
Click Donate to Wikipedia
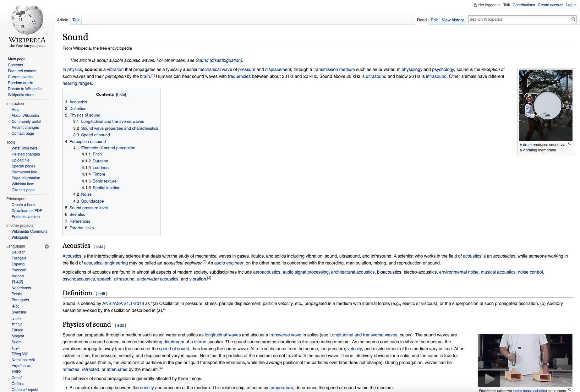25,89
